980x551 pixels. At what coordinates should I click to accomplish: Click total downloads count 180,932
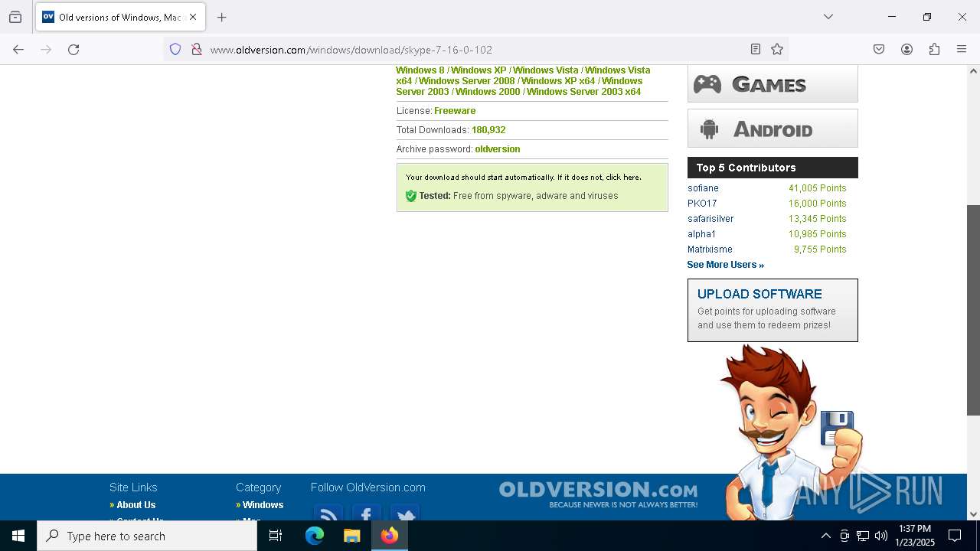pos(488,130)
